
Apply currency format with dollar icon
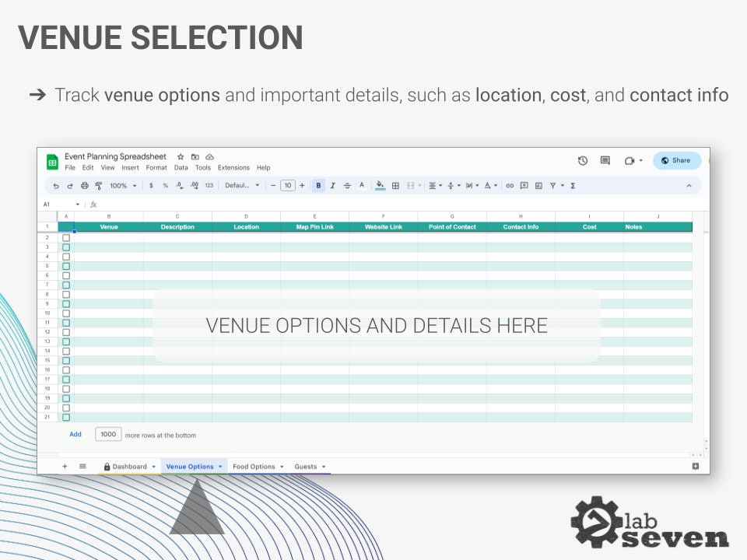151,186
